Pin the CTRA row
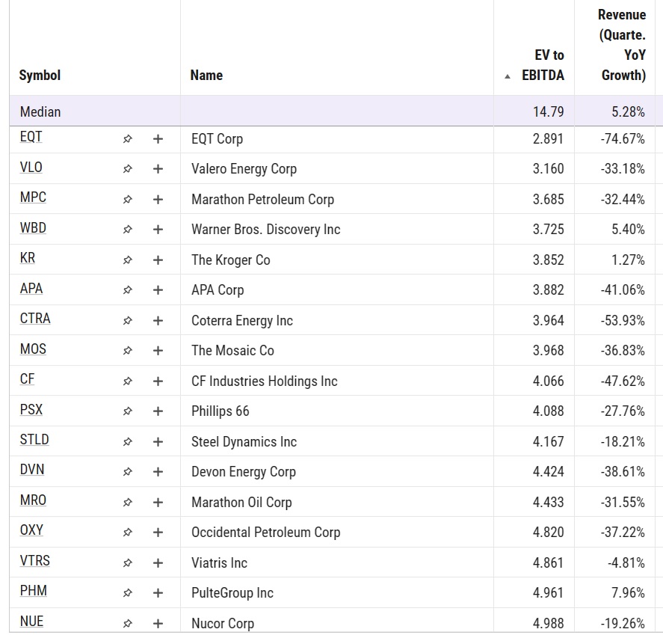The image size is (663, 644). (x=127, y=320)
